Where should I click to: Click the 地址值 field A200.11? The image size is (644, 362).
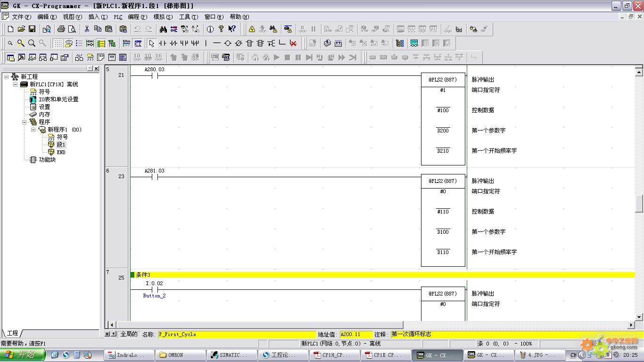click(356, 334)
